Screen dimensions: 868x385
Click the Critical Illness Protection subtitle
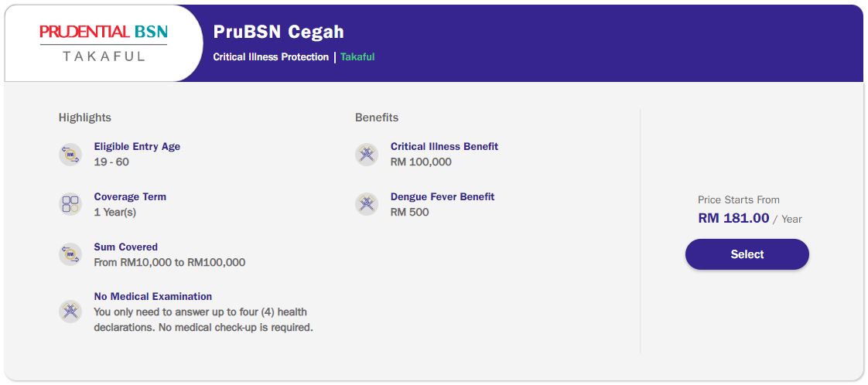pos(271,57)
